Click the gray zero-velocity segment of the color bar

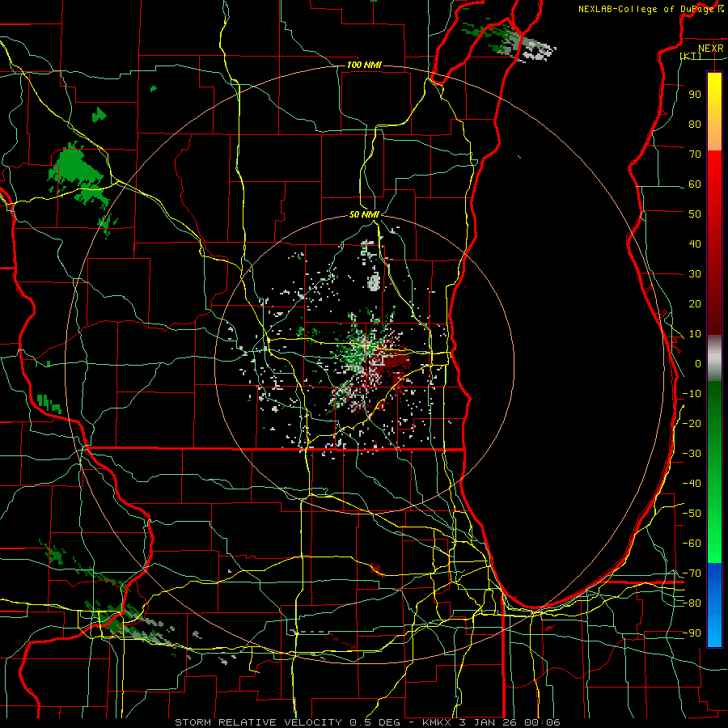click(714, 358)
